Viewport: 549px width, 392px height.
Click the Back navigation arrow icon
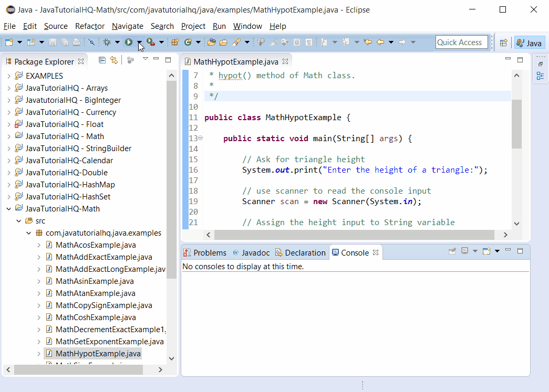point(380,43)
